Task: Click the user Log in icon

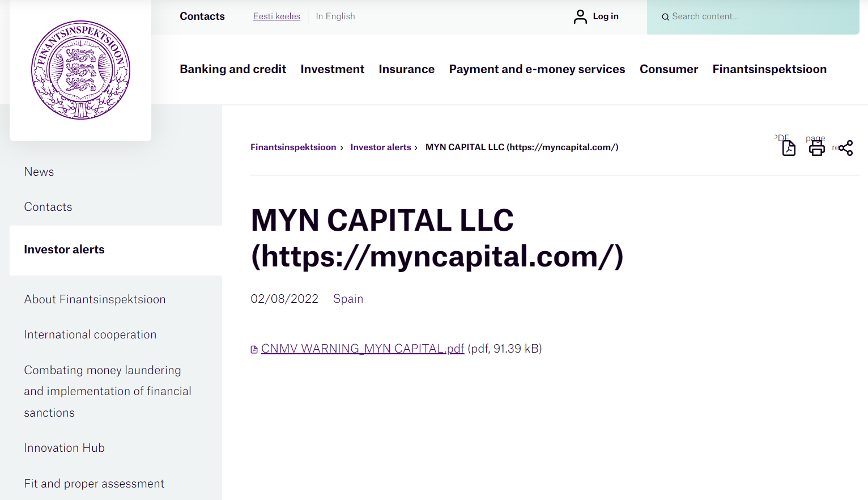Action: click(580, 16)
